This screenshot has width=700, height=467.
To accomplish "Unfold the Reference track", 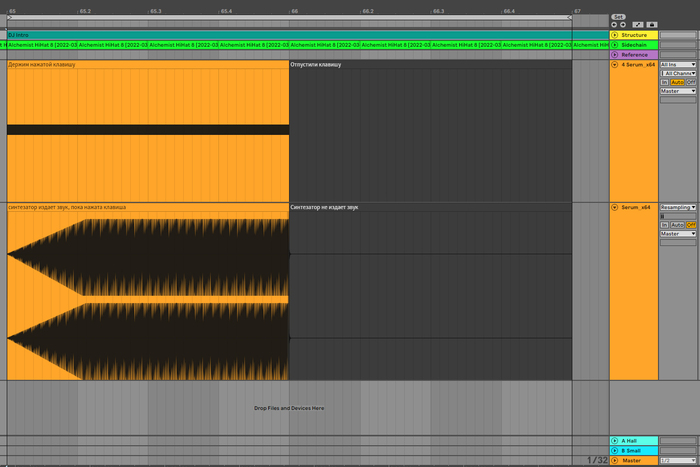I will coord(614,55).
